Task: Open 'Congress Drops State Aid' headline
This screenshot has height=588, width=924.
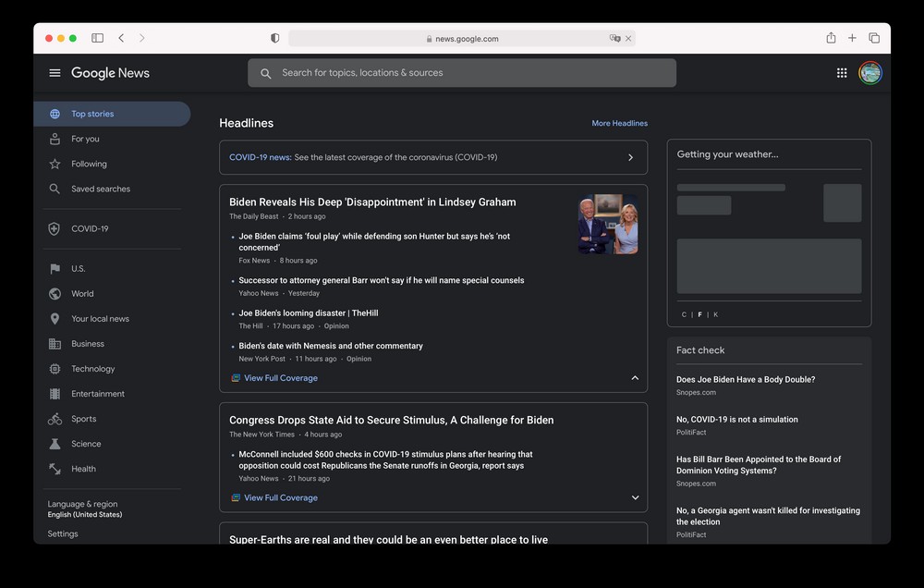Action: click(391, 421)
